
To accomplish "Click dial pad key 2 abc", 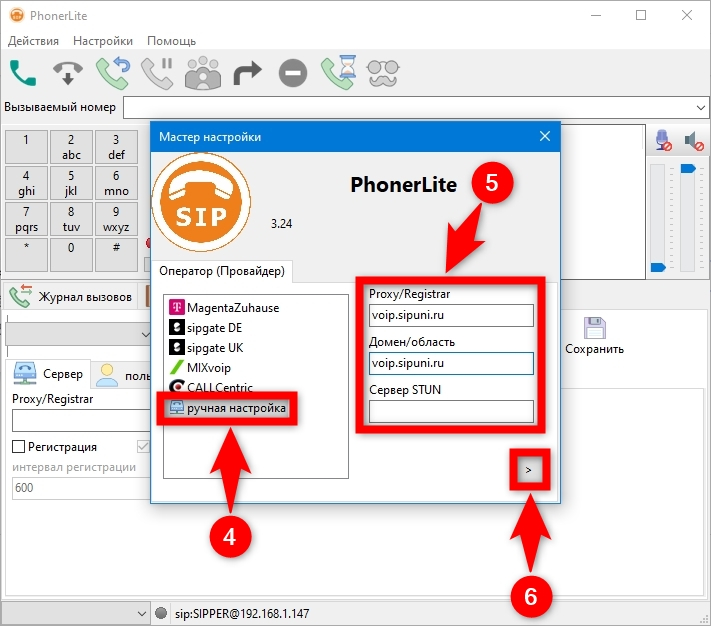I will click(71, 146).
